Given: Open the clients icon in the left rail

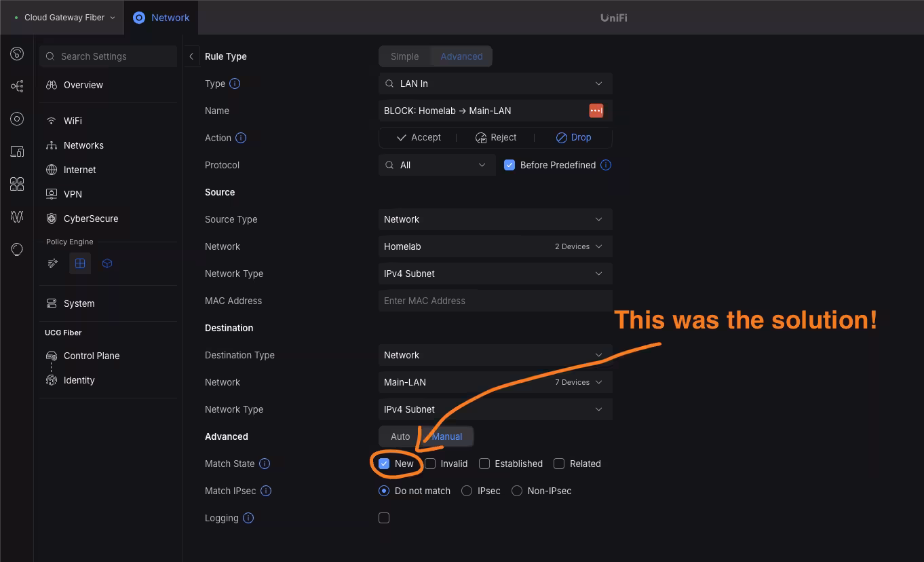Looking at the screenshot, I should point(16,184).
